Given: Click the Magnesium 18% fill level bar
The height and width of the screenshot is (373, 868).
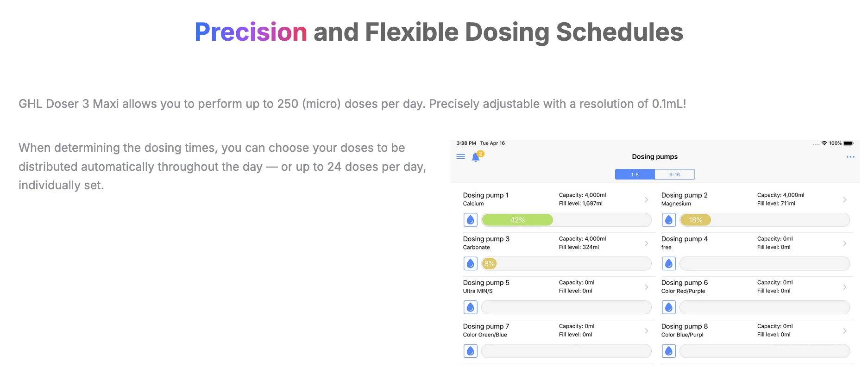Looking at the screenshot, I should (x=764, y=220).
